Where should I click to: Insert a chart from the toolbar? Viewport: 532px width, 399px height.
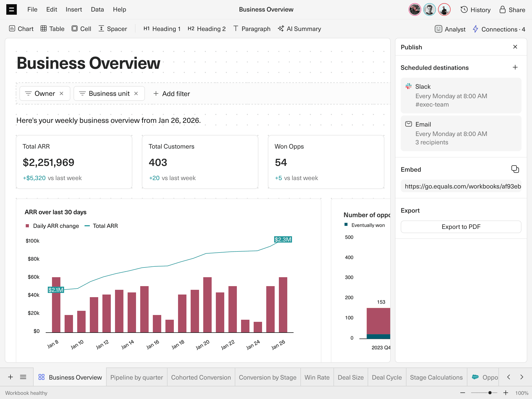(21, 29)
